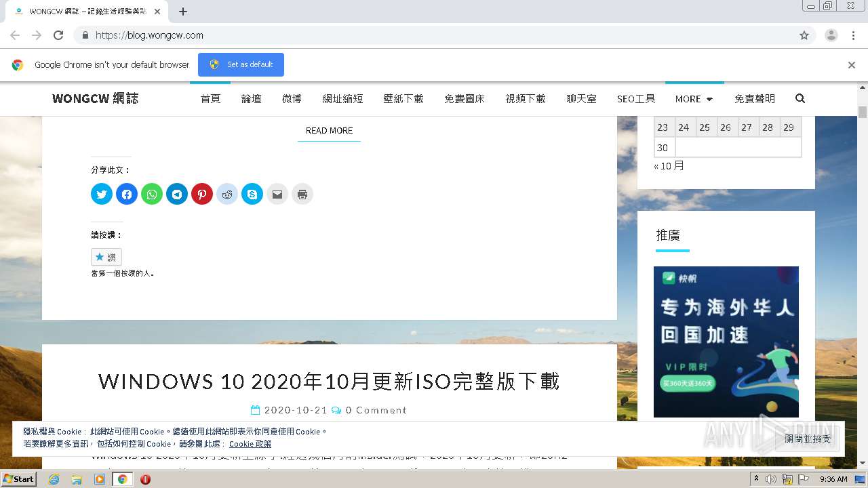Open 微博 nav item
Viewport: 868px width, 488px height.
pos(292,99)
